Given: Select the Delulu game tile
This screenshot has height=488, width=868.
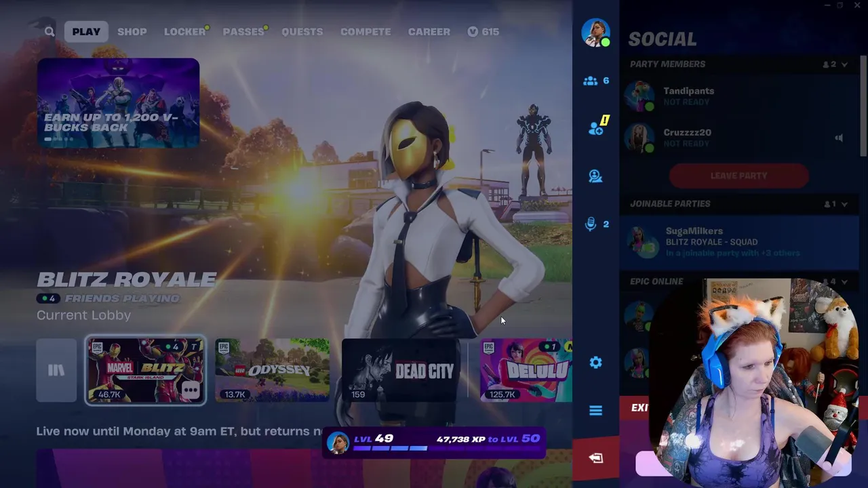Looking at the screenshot, I should tap(526, 370).
